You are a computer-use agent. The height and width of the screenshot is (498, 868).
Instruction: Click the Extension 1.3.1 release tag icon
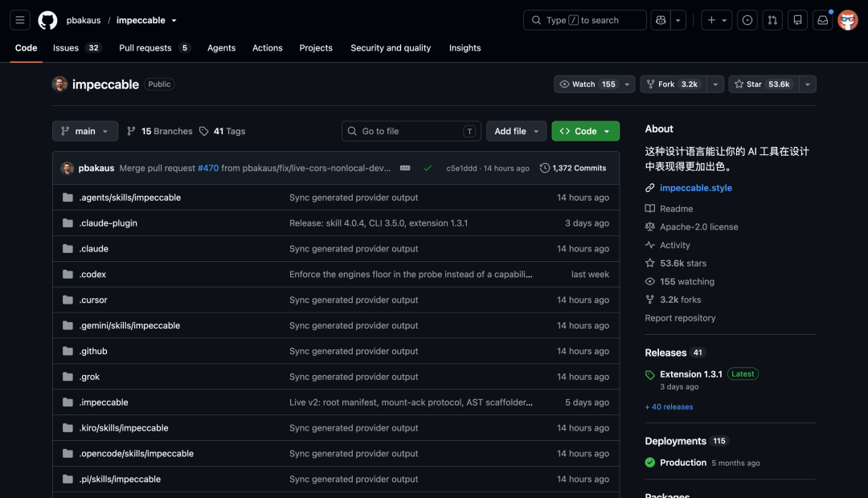[650, 375]
